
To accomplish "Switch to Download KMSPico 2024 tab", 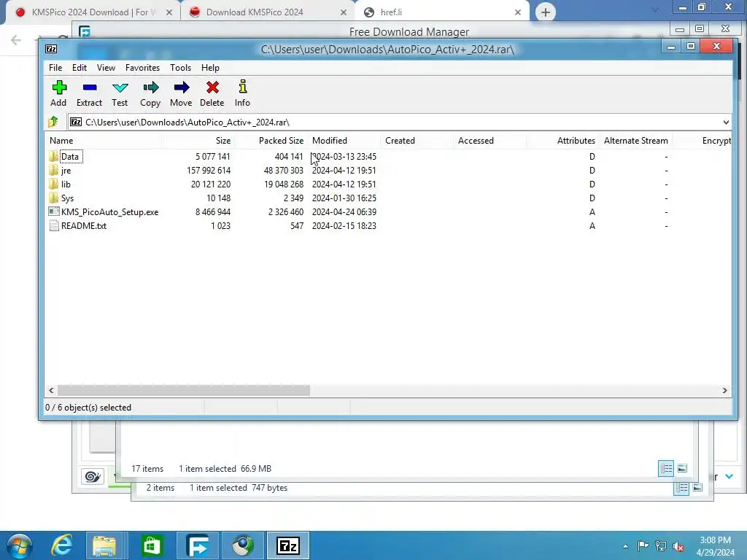I will (268, 12).
